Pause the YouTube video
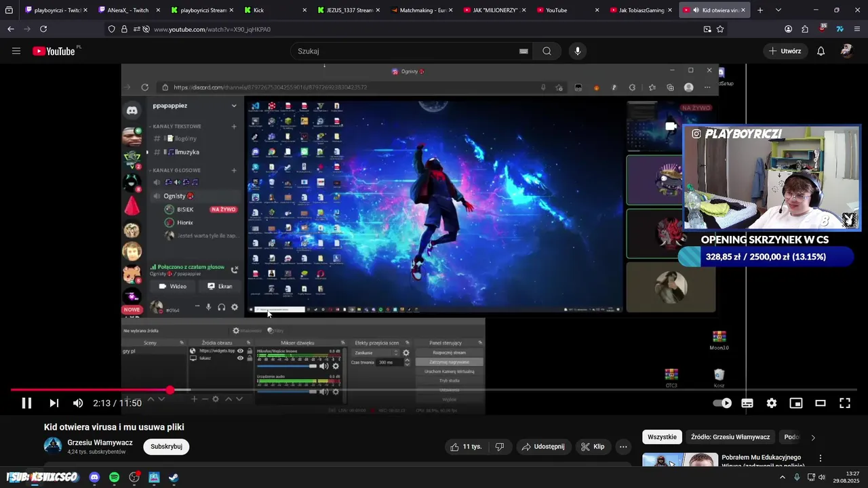 [x=26, y=403]
